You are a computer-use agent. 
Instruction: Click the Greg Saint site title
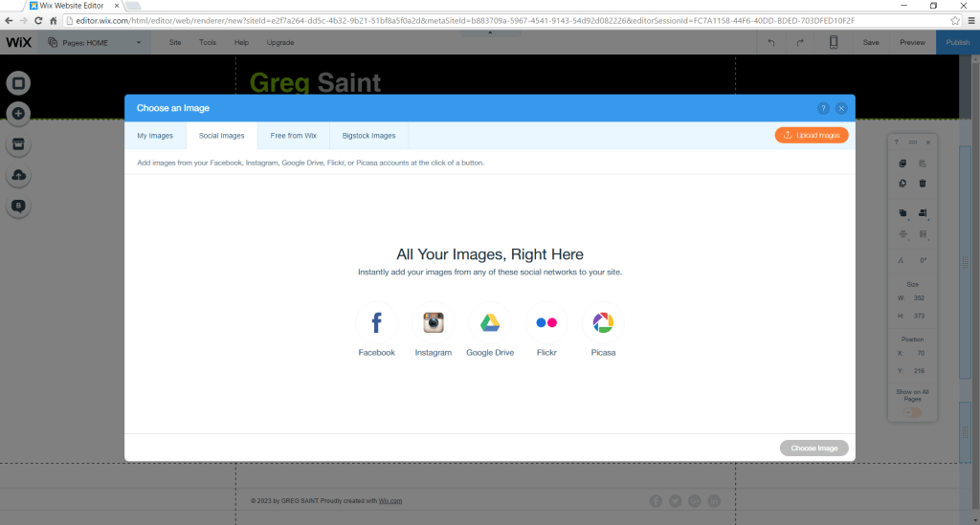315,83
